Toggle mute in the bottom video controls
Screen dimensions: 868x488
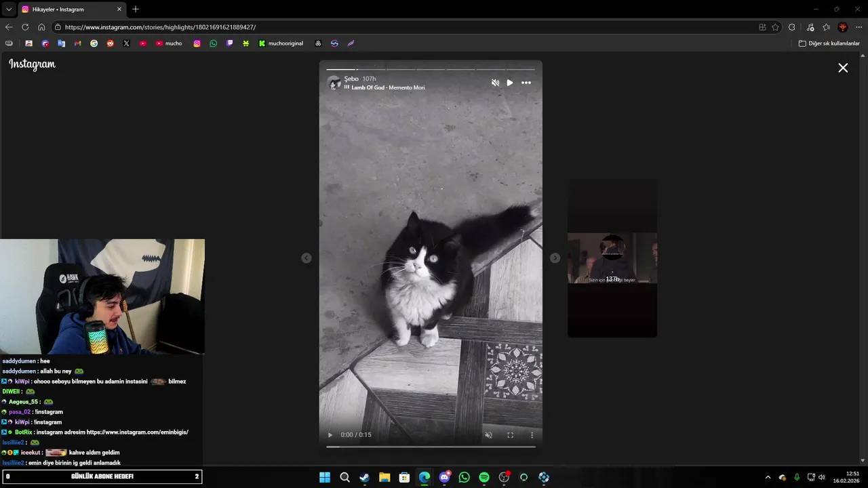pyautogui.click(x=488, y=435)
